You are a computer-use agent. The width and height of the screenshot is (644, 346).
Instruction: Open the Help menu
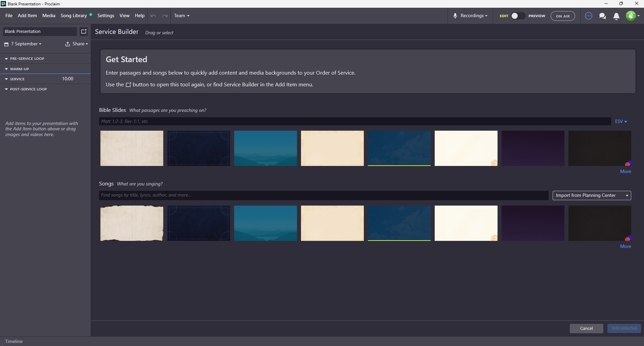(139, 15)
